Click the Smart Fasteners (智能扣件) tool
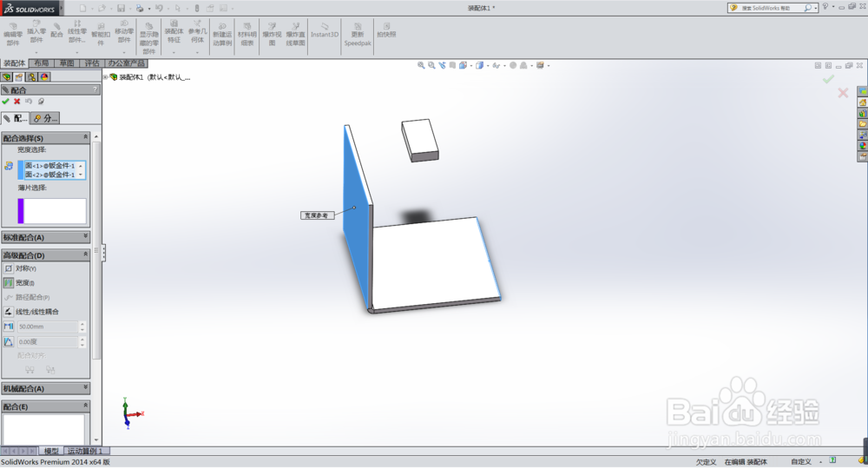 [x=101, y=35]
